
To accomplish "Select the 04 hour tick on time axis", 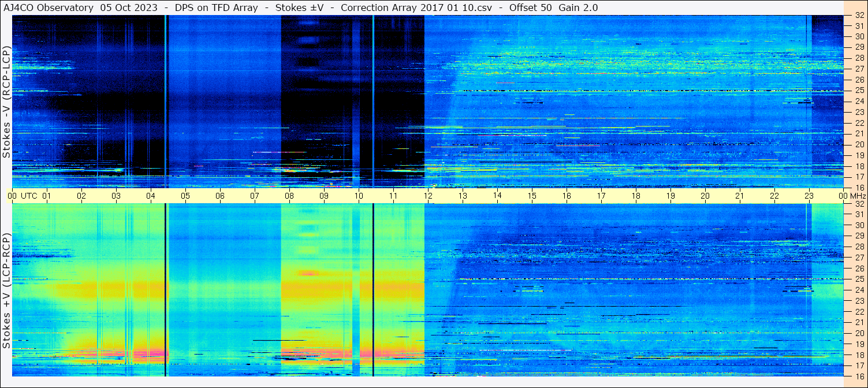I will 151,196.
